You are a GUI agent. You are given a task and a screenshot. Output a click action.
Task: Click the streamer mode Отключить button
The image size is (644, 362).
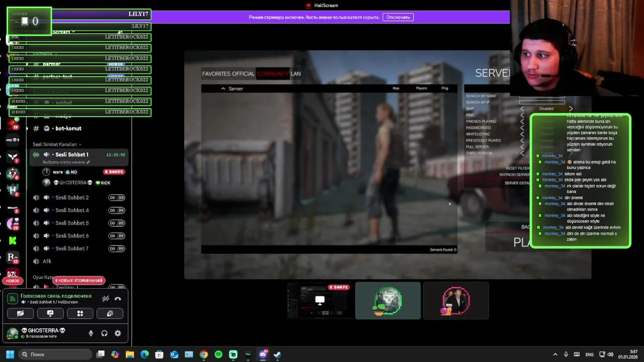(x=398, y=17)
